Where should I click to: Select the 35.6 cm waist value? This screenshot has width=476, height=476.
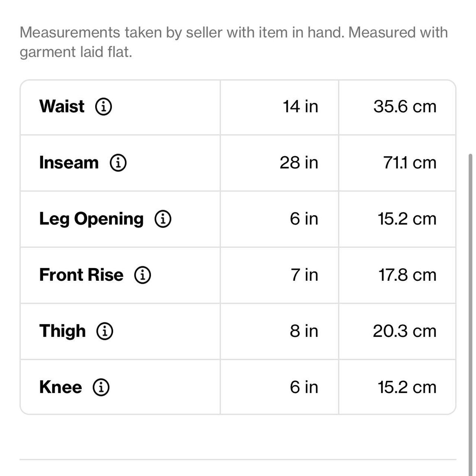[405, 107]
